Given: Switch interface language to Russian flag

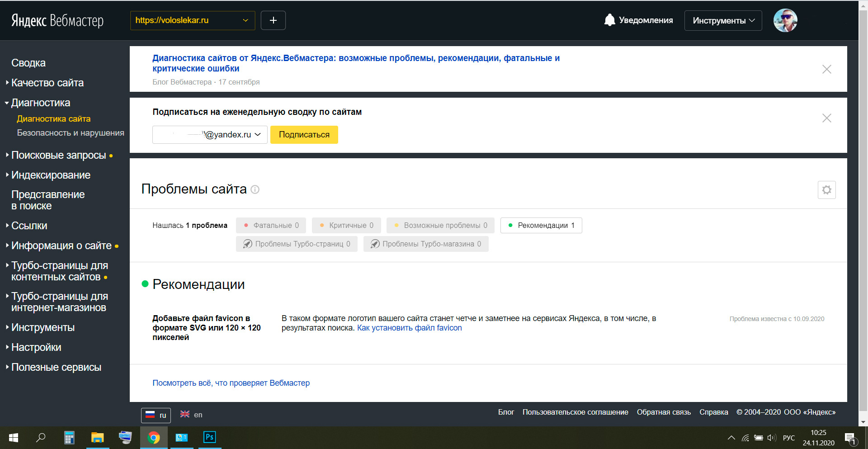Looking at the screenshot, I should 156,415.
